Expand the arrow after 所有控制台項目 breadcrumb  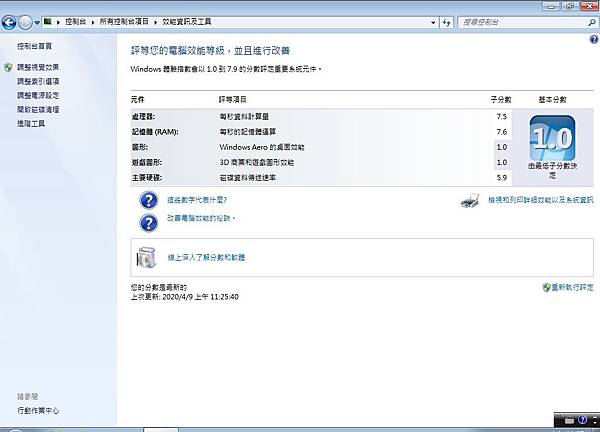(156, 22)
